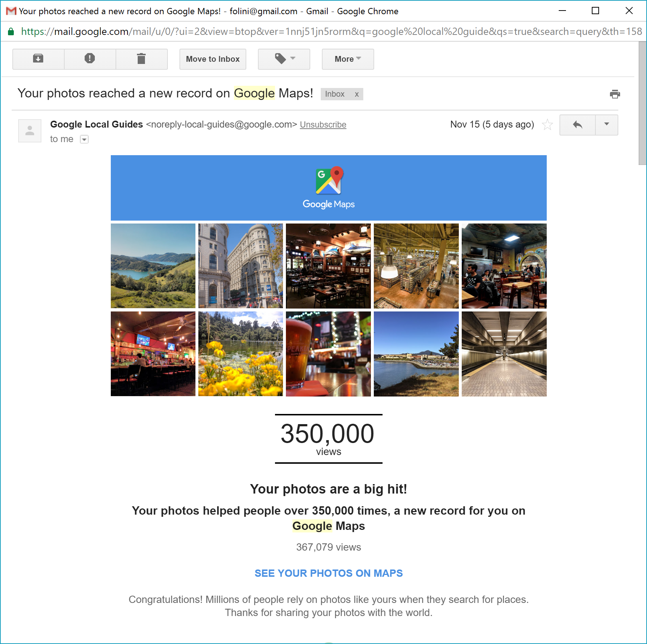
Task: Click the Unsubscribe link
Action: pos(323,124)
